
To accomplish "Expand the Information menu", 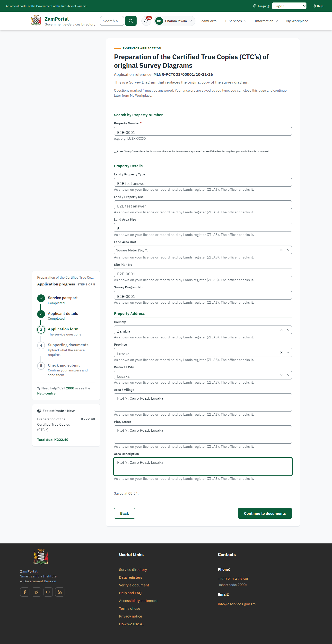I will coord(266,21).
